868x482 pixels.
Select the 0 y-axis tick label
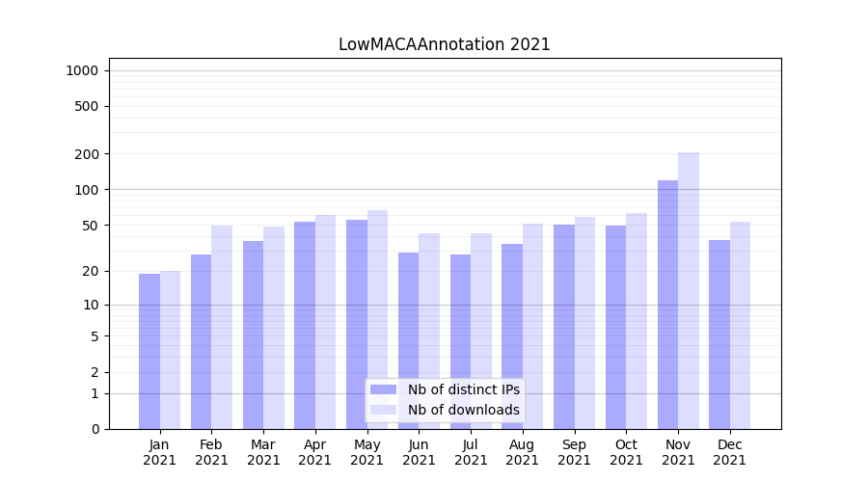(x=95, y=429)
